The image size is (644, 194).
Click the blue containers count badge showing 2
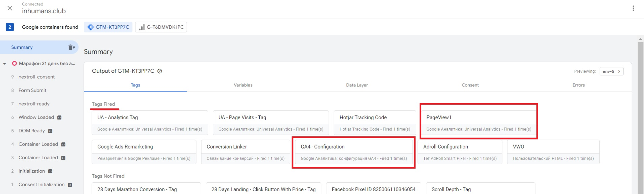coord(10,27)
